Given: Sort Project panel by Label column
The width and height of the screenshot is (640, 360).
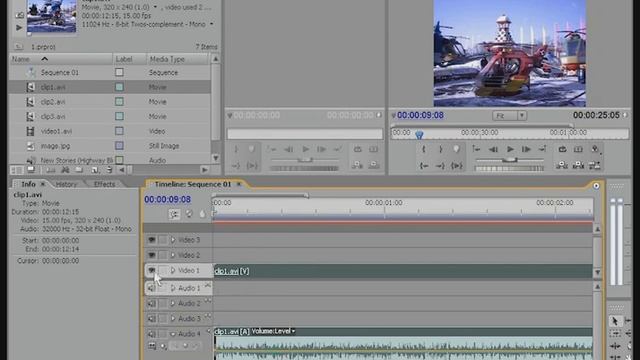Looking at the screenshot, I should [x=129, y=59].
